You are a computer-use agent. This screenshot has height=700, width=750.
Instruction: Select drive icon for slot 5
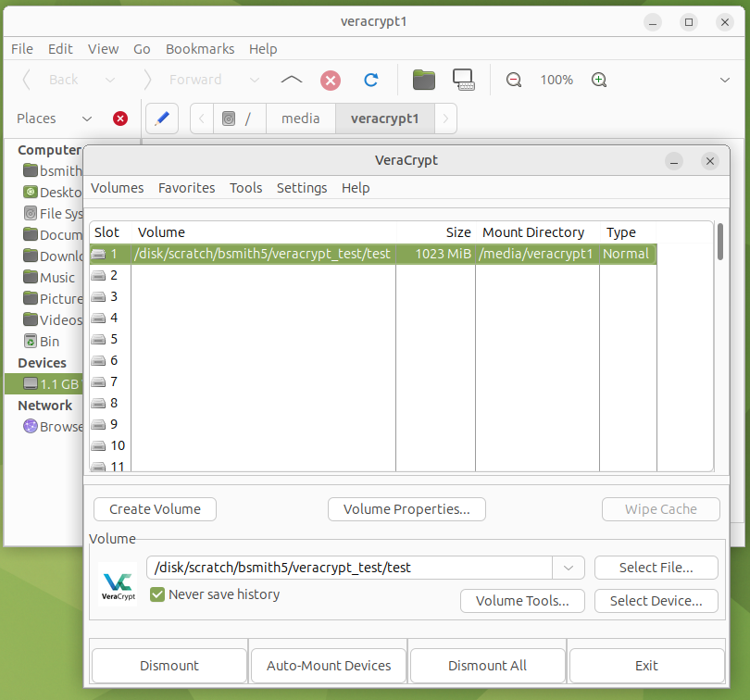pos(98,340)
